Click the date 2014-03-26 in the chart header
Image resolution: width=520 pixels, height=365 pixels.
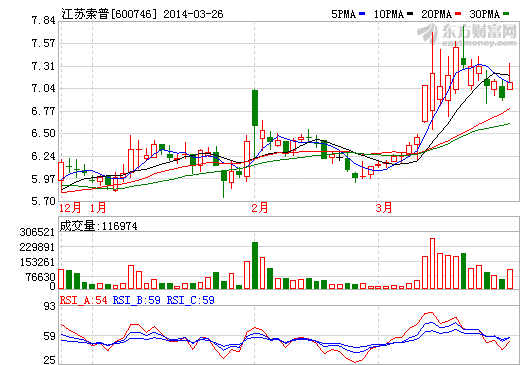tap(193, 14)
